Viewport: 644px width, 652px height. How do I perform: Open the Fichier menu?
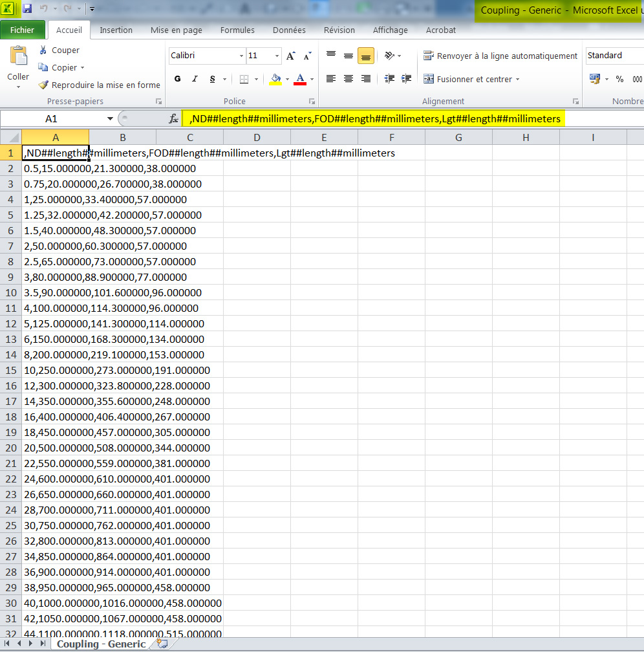[23, 30]
